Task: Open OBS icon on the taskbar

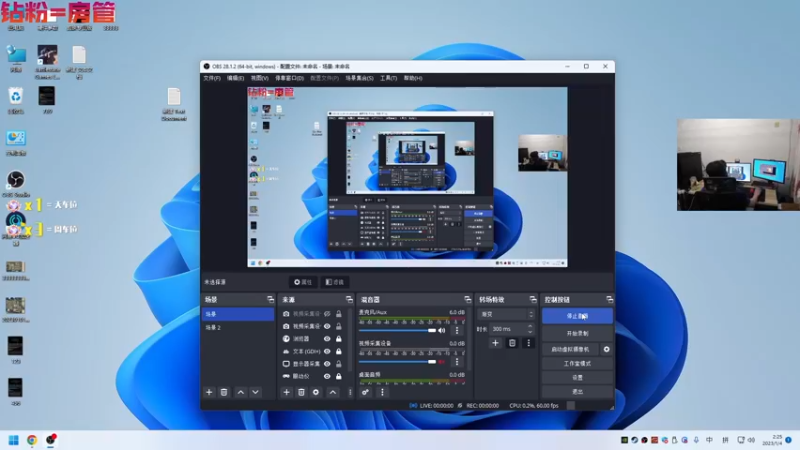Action: point(51,440)
